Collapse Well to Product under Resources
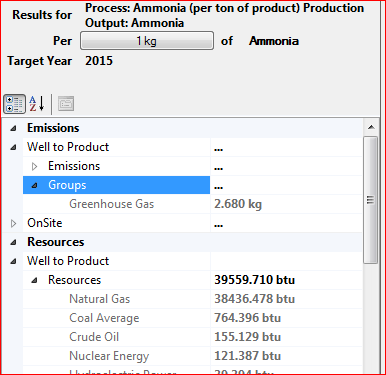 [13, 261]
